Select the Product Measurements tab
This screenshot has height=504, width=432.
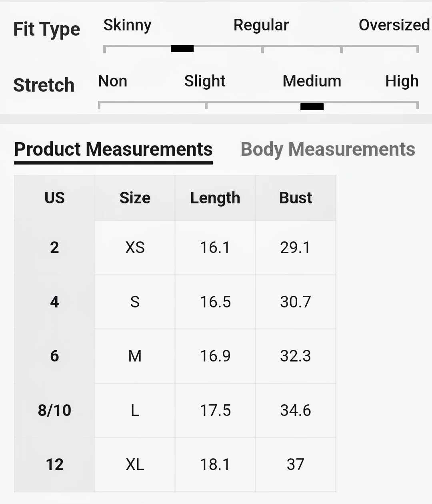tap(113, 149)
